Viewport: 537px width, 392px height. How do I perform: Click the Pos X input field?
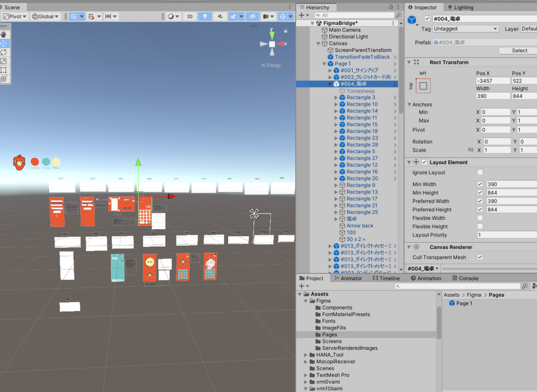(x=492, y=81)
